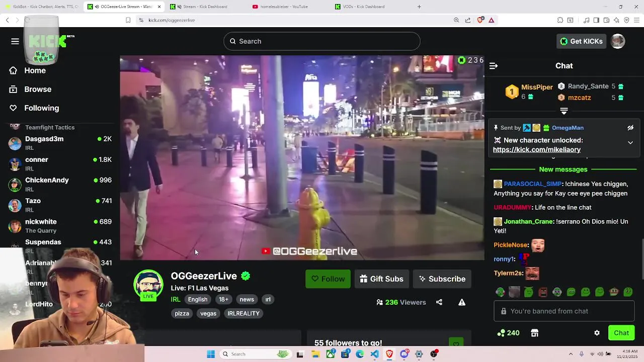The width and height of the screenshot is (644, 362).
Task: Open the kick.com/mikeliaory pinned link
Action: point(537,149)
